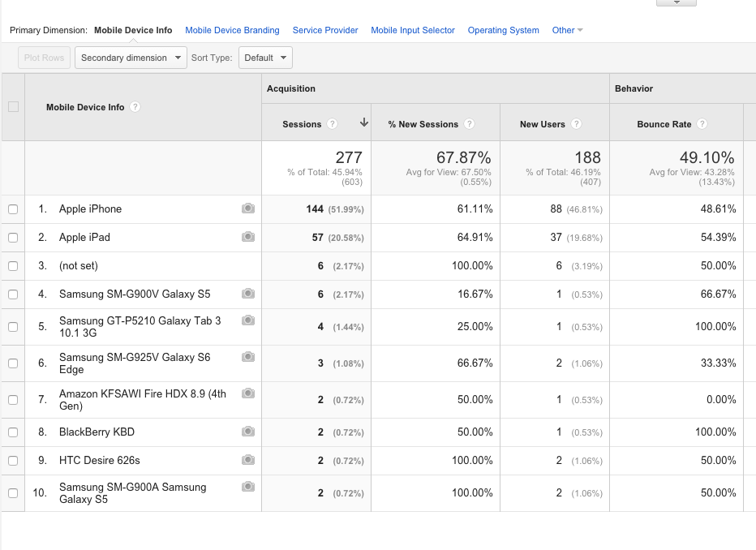Click the Acquisition group header
Screen dimensions: 756x550
point(291,88)
